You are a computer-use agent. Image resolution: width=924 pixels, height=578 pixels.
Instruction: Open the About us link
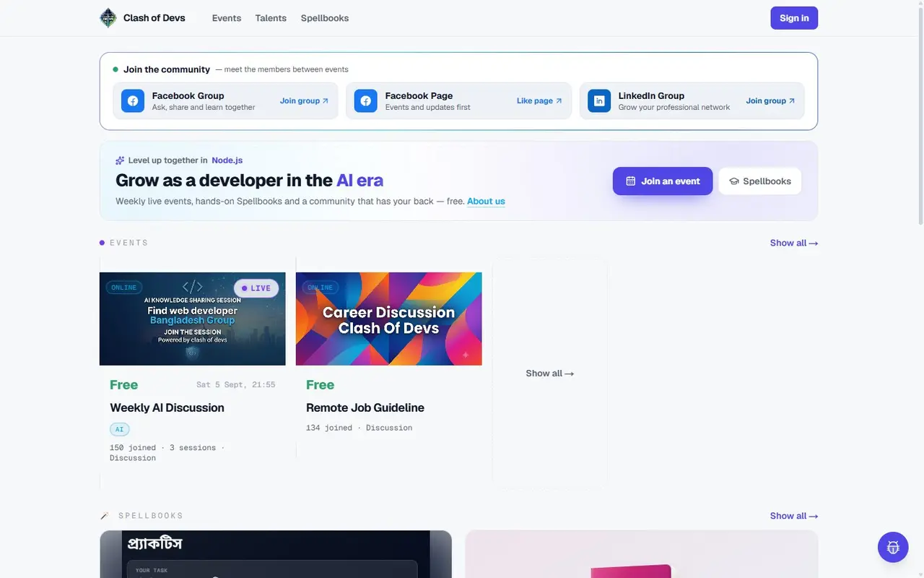(x=486, y=202)
